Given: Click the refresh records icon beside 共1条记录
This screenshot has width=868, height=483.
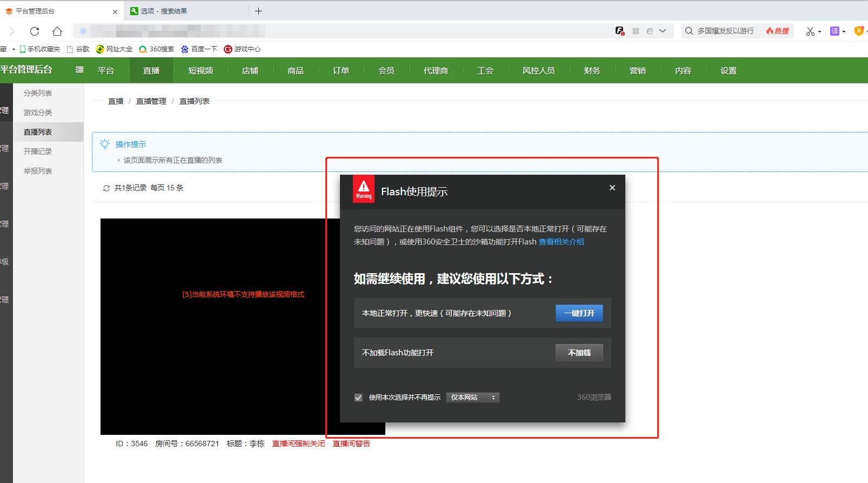Looking at the screenshot, I should point(106,188).
